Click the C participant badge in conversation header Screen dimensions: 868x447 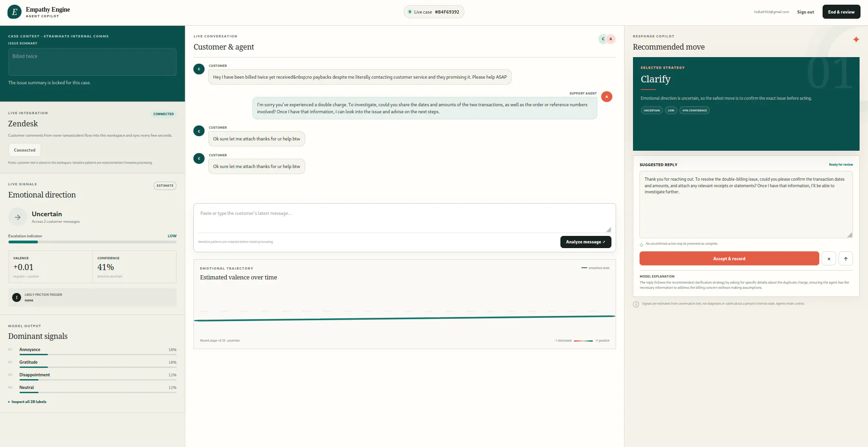coord(603,39)
